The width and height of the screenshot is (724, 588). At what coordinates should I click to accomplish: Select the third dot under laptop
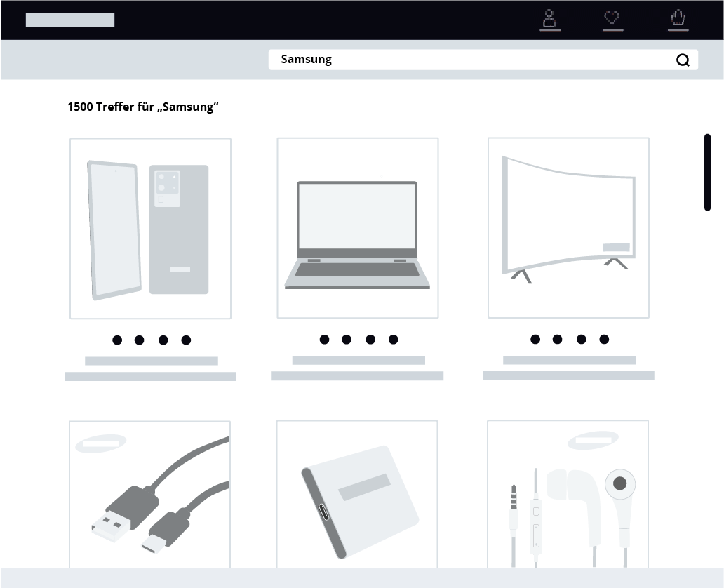pos(370,340)
